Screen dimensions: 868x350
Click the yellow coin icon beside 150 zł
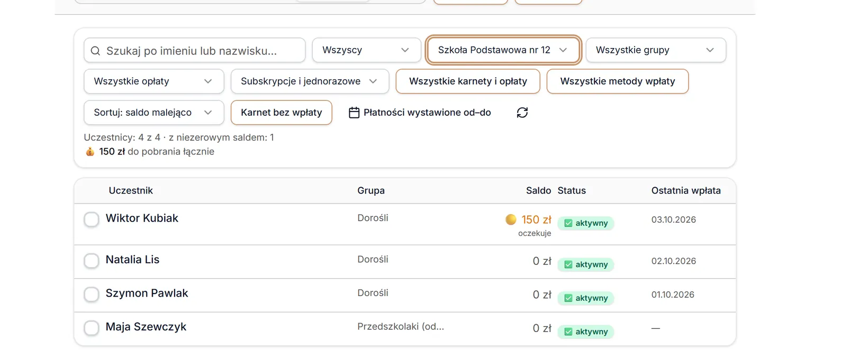(x=511, y=219)
